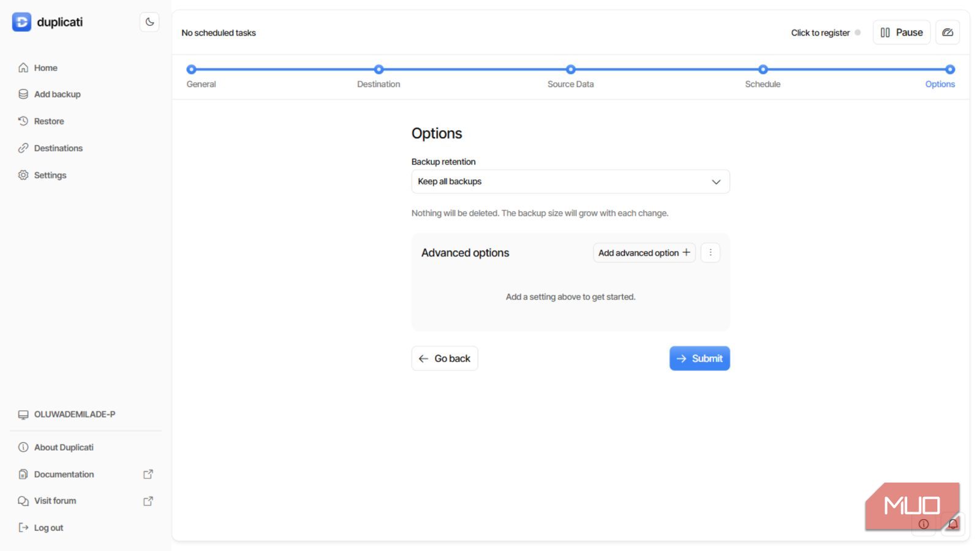The height and width of the screenshot is (551, 980).
Task: Click the Click to register link
Action: 820,33
